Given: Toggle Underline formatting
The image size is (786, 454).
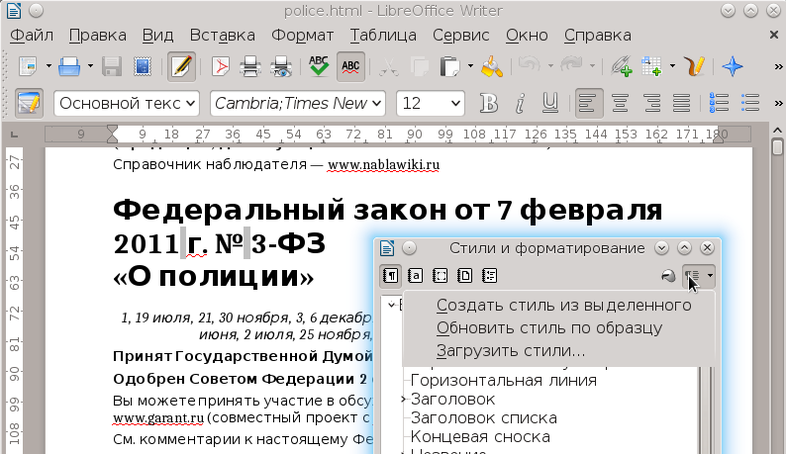Looking at the screenshot, I should tap(550, 103).
